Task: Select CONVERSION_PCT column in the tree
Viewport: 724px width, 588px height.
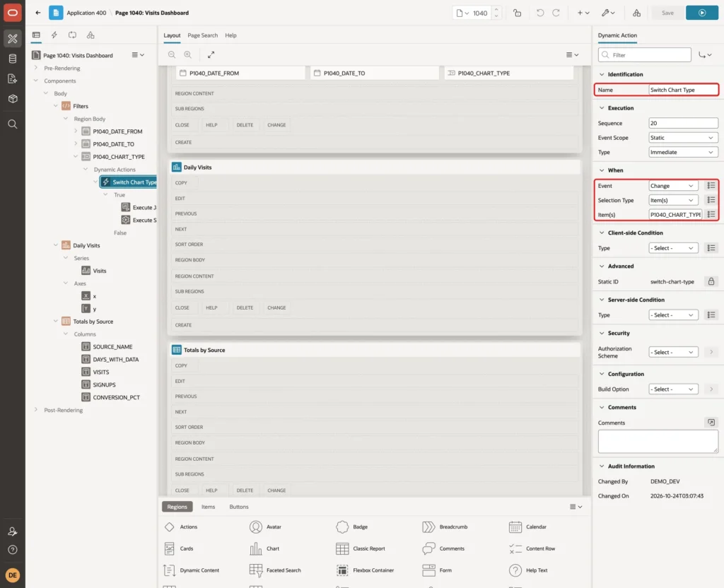Action: 116,397
